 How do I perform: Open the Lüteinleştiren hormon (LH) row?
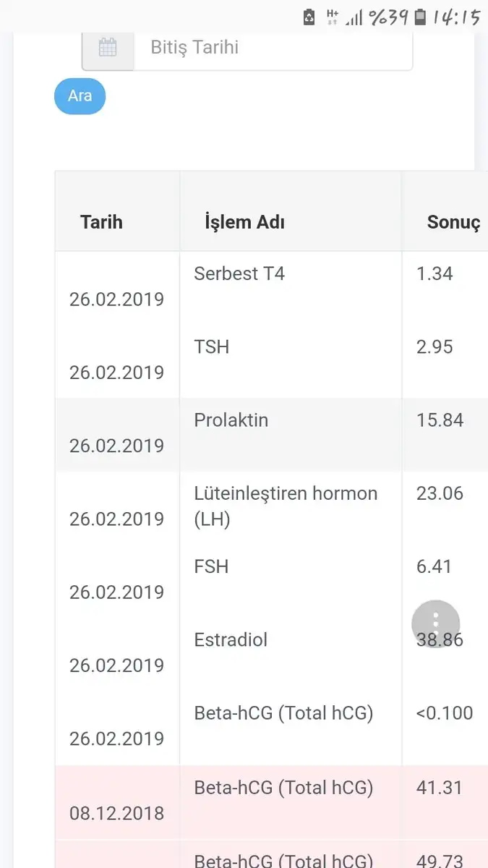286,506
